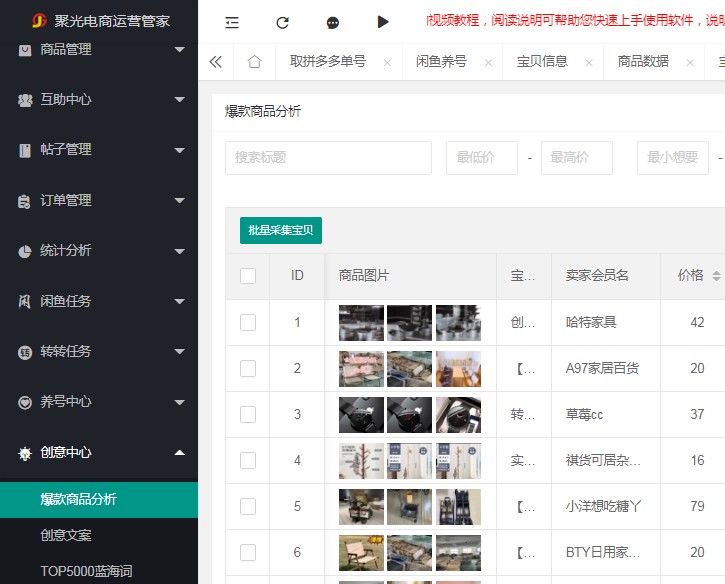Close the 取拼多多单号 tab
Screen dimensions: 725x584
click(x=387, y=63)
